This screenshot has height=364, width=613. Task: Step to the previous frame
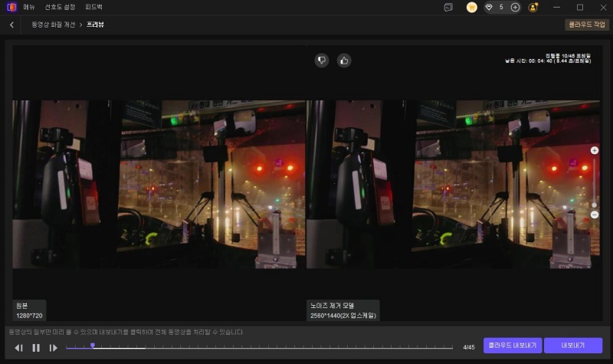[19, 347]
